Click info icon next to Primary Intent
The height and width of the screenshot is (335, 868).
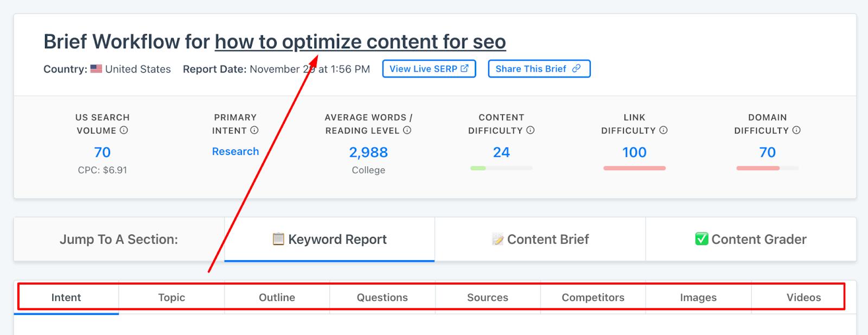pyautogui.click(x=254, y=130)
